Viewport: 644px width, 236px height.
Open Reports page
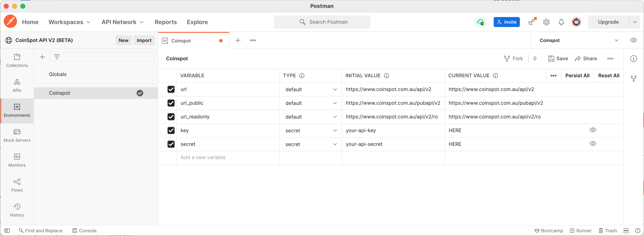coord(166,22)
